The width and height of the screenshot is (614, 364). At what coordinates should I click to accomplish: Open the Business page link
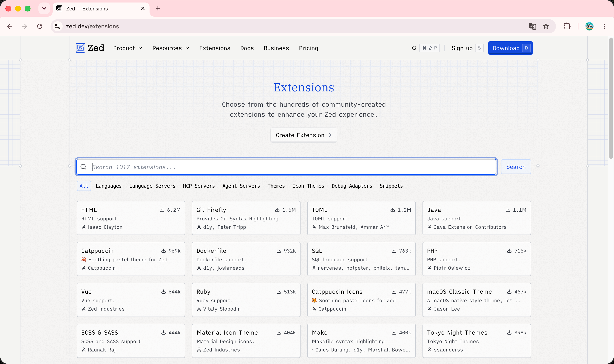tap(276, 48)
